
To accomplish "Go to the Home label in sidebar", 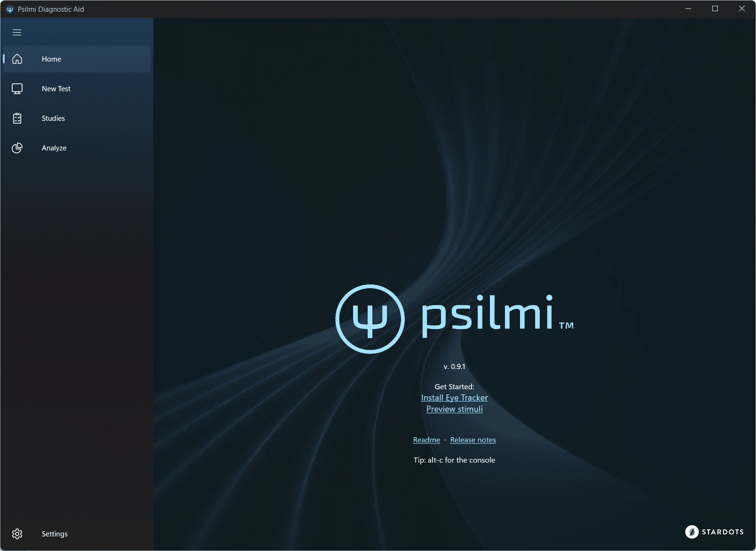I will click(x=51, y=59).
